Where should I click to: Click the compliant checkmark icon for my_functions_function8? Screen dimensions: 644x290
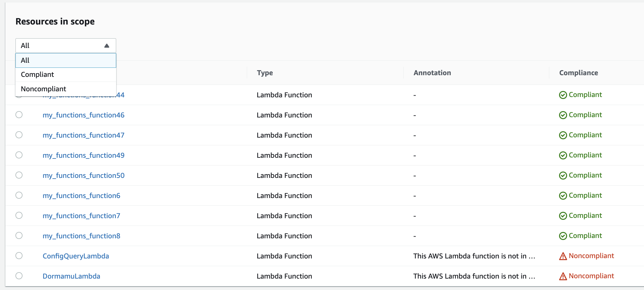(563, 236)
